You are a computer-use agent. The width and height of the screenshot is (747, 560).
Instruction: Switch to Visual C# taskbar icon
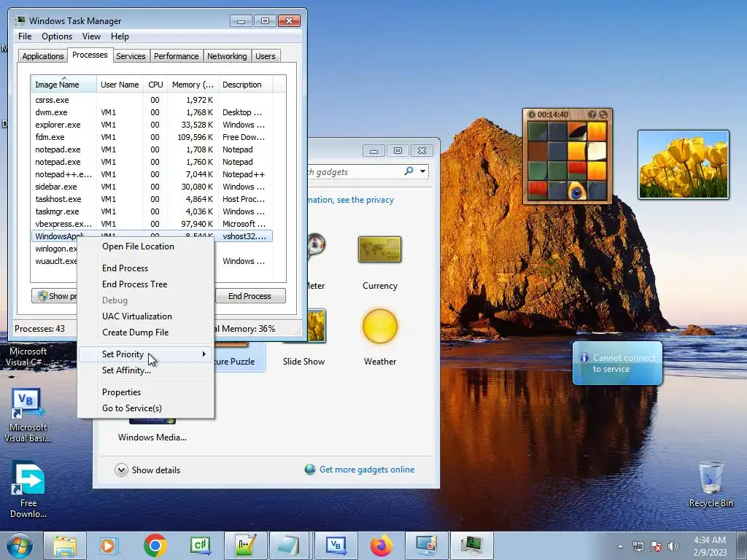pyautogui.click(x=200, y=545)
